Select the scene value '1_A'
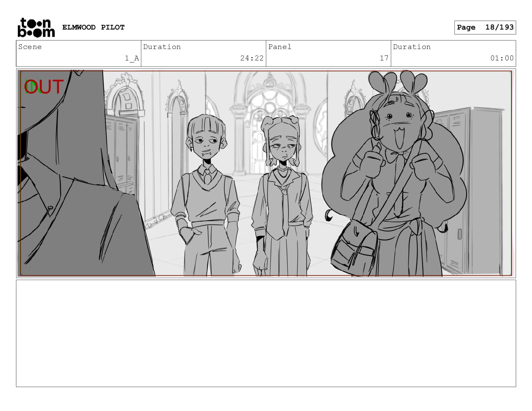Image resolution: width=532 pixels, height=411 pixels. [x=132, y=58]
